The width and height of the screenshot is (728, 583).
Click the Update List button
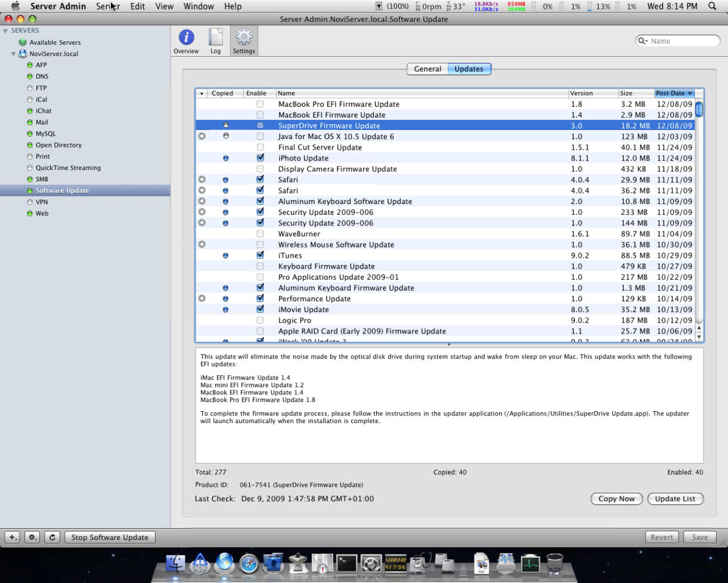[x=675, y=499]
